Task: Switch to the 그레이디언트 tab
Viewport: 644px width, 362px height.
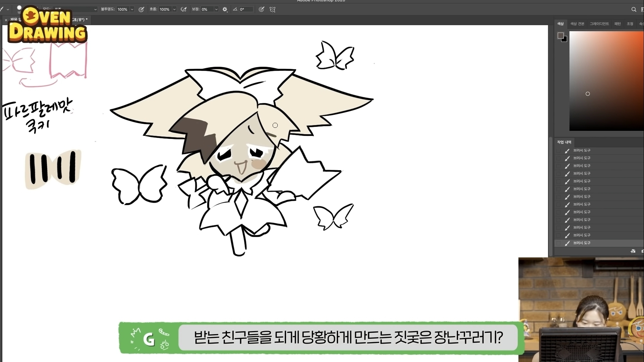Action: 599,24
